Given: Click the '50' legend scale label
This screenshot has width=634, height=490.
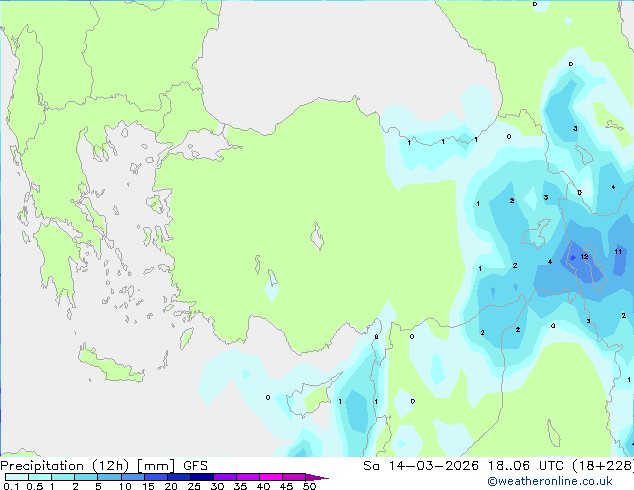Looking at the screenshot, I should tap(309, 486).
